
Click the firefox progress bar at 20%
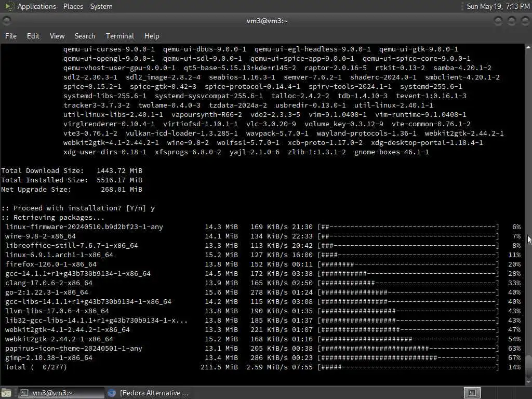coord(408,264)
